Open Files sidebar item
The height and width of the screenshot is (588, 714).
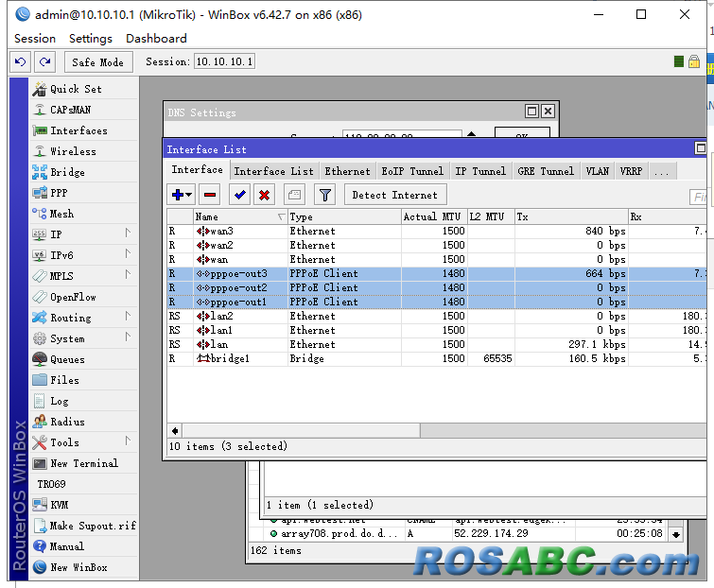tap(84, 380)
